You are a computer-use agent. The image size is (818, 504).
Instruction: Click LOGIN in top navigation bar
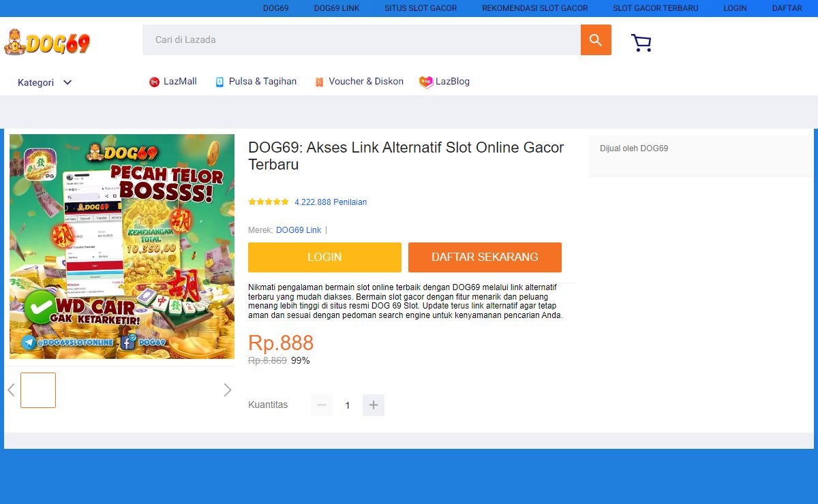(736, 8)
